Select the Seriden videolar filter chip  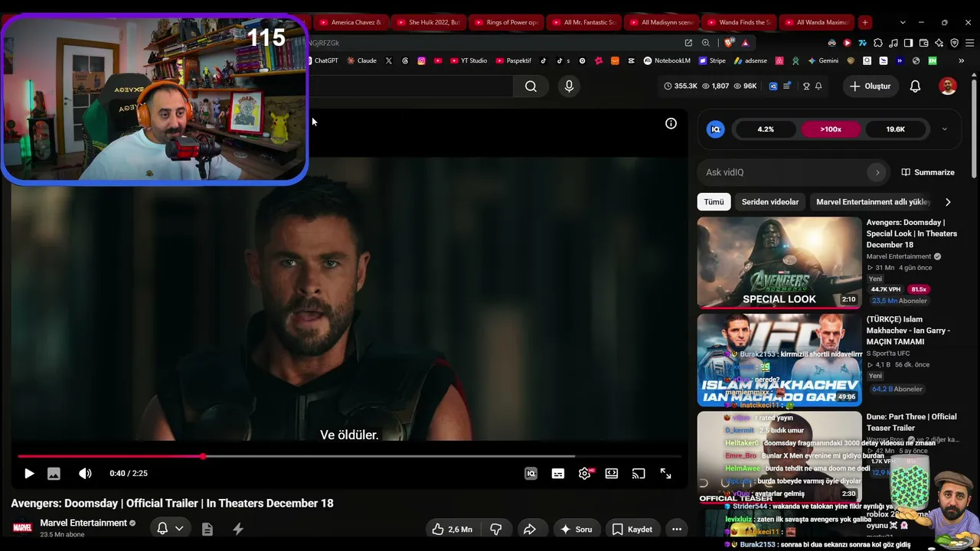(x=770, y=202)
